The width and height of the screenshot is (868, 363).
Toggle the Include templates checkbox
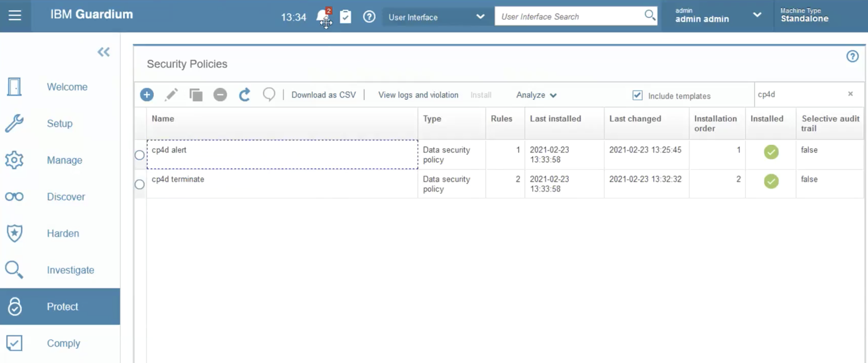(x=637, y=95)
